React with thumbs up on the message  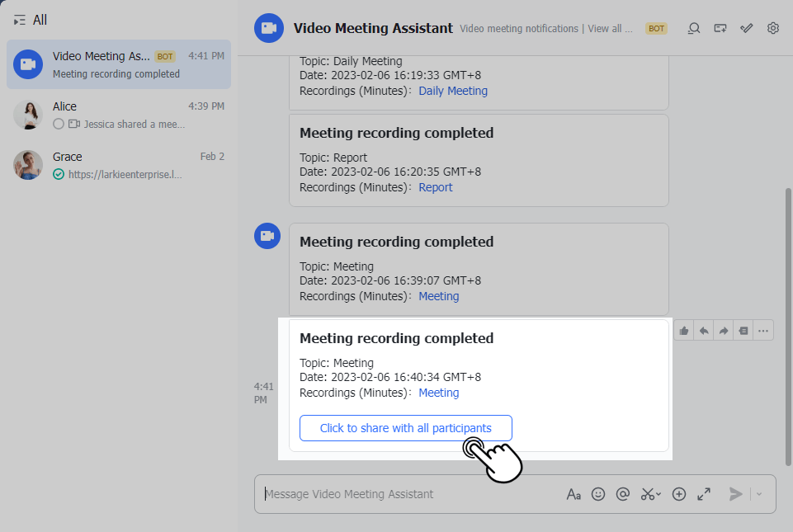[x=683, y=331]
